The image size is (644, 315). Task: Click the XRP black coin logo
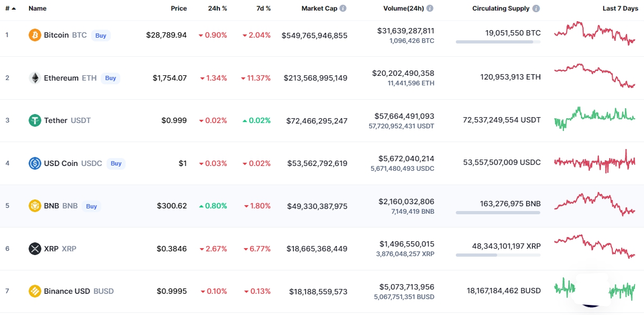[34, 249]
